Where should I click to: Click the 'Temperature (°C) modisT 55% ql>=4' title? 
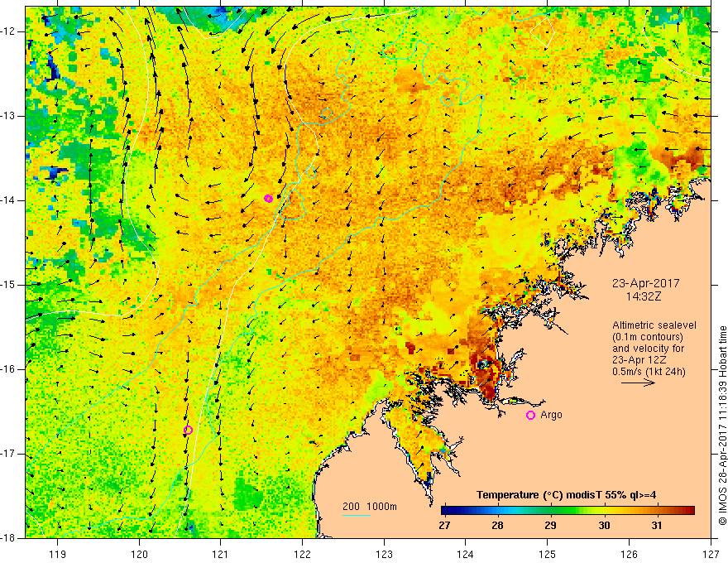pyautogui.click(x=566, y=495)
